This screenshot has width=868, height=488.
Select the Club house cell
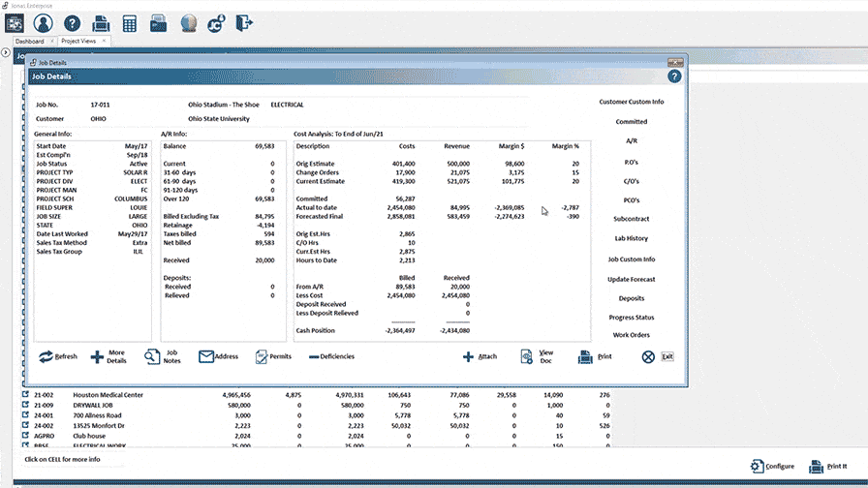coord(88,436)
